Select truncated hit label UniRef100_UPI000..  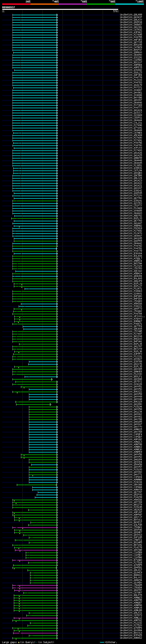pos(132,316)
